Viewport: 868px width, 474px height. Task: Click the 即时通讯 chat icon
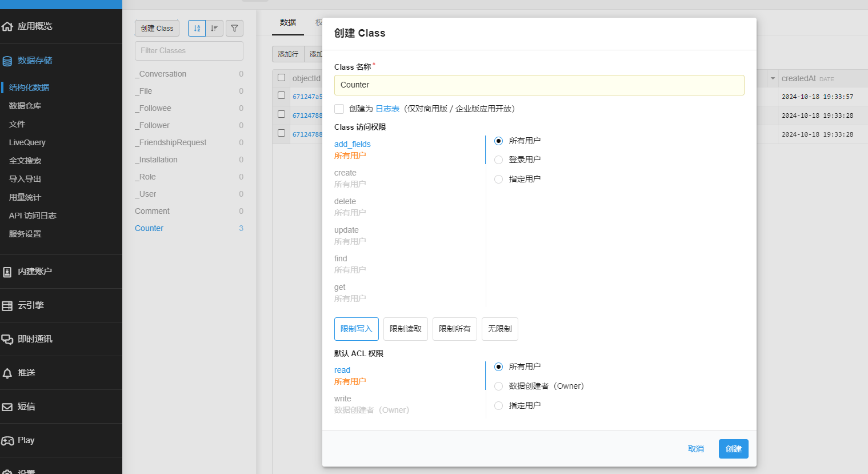pos(7,340)
